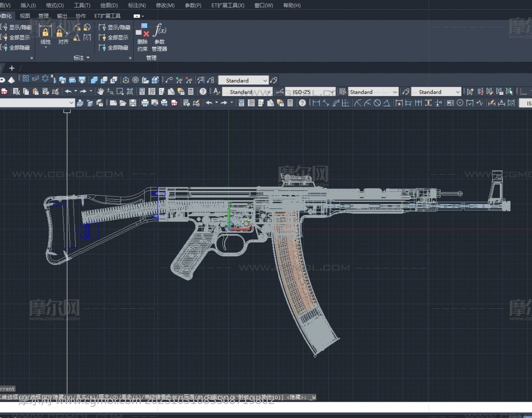The width and height of the screenshot is (532, 418).
Task: Click the Linear constraint lock icon
Action: pyautogui.click(x=45, y=33)
